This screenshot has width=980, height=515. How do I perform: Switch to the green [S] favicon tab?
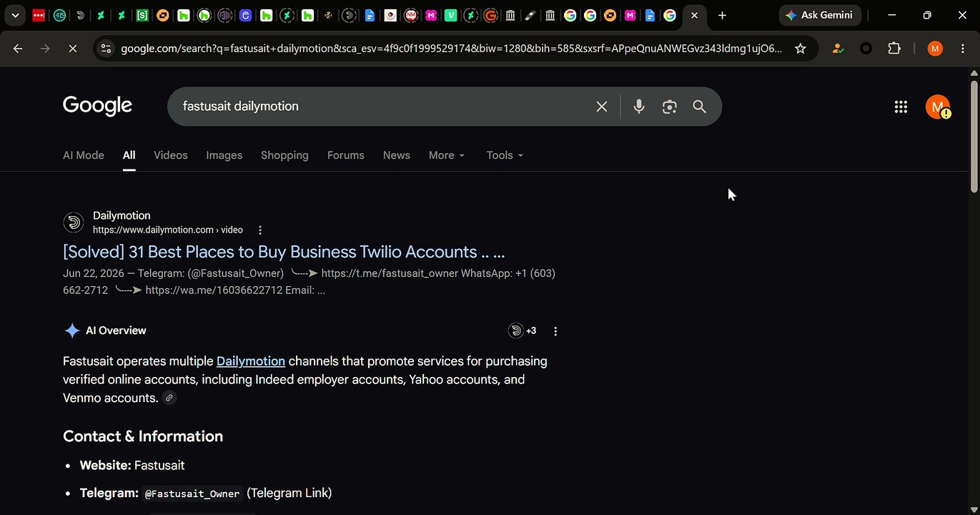pyautogui.click(x=142, y=15)
